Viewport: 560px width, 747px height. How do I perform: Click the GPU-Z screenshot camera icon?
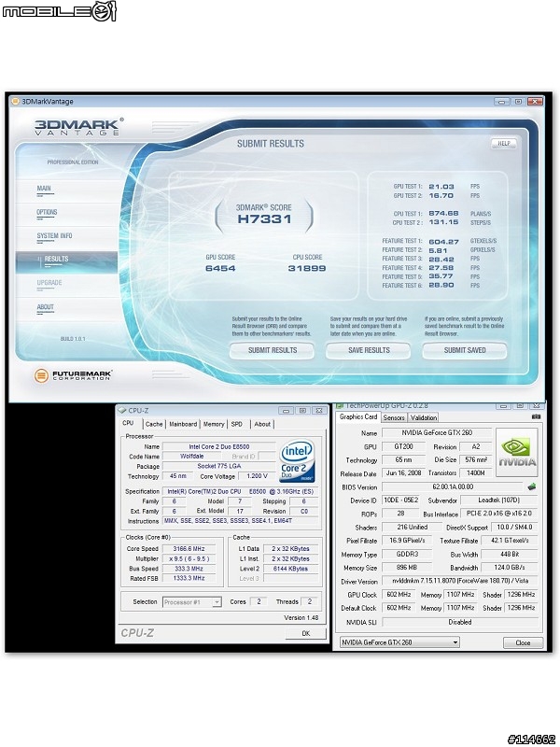tap(536, 416)
